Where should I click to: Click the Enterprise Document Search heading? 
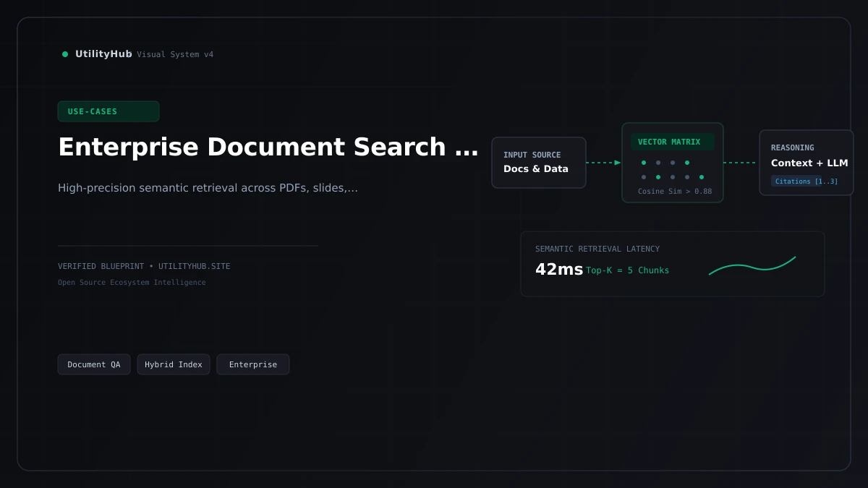coord(268,147)
